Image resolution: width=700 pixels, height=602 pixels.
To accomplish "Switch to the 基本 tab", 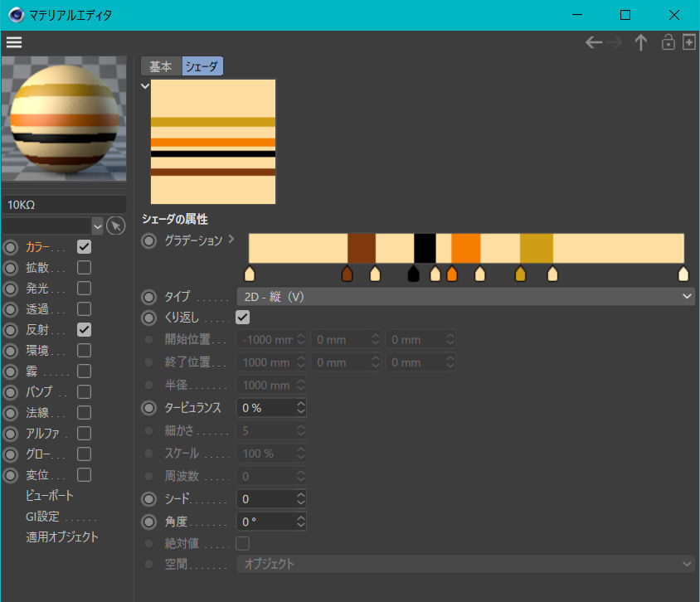I will click(161, 67).
